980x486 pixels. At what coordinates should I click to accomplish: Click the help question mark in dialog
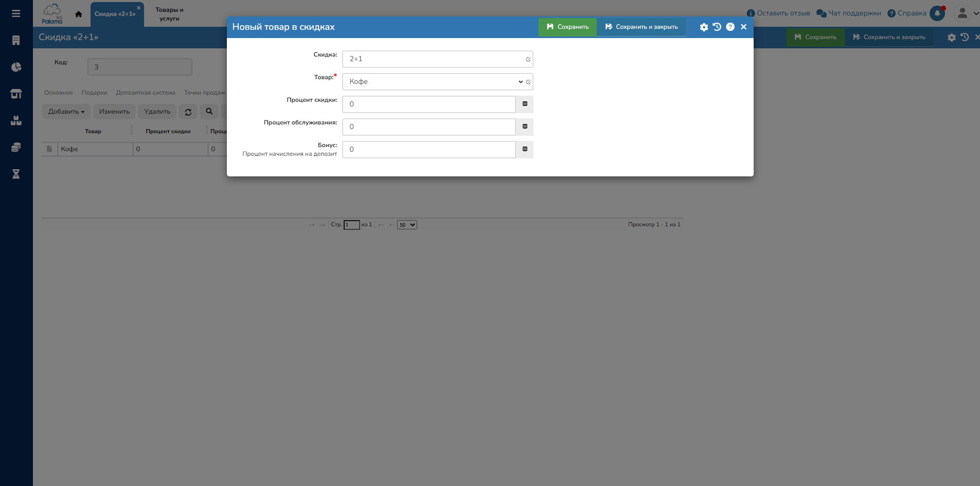coord(730,27)
